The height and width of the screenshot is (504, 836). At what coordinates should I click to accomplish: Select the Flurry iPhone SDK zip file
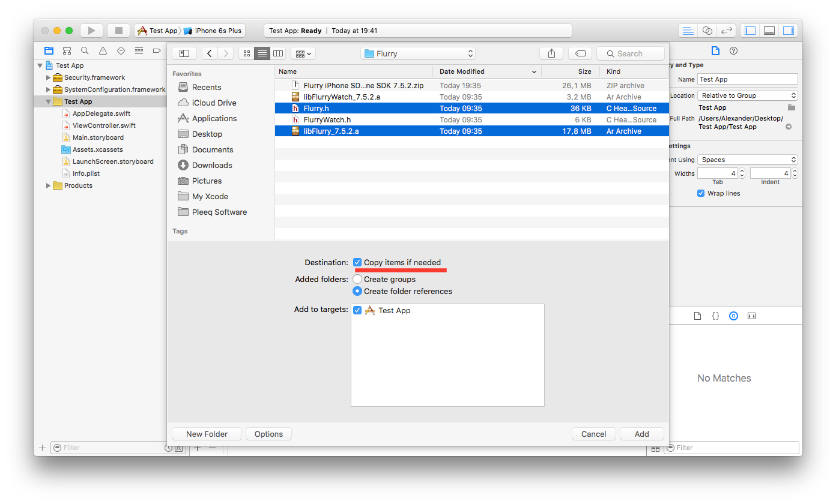click(471, 86)
